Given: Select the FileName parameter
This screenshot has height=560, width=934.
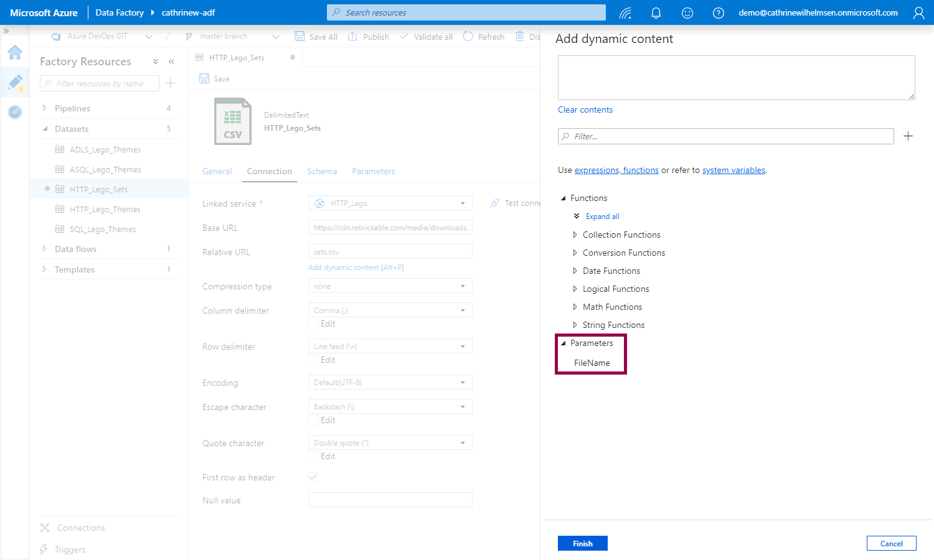Looking at the screenshot, I should click(x=592, y=363).
